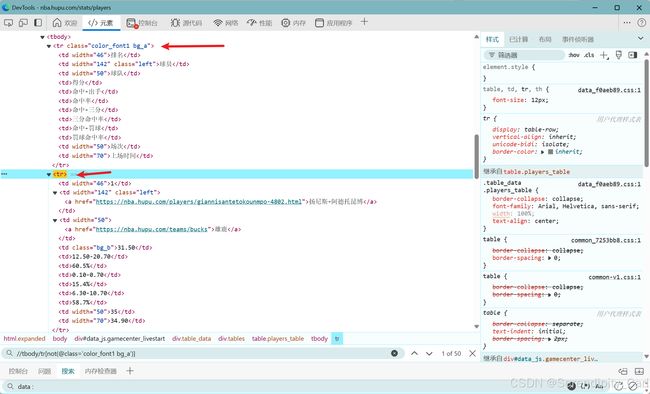Collapse the highlighted tr node

pyautogui.click(x=49, y=175)
